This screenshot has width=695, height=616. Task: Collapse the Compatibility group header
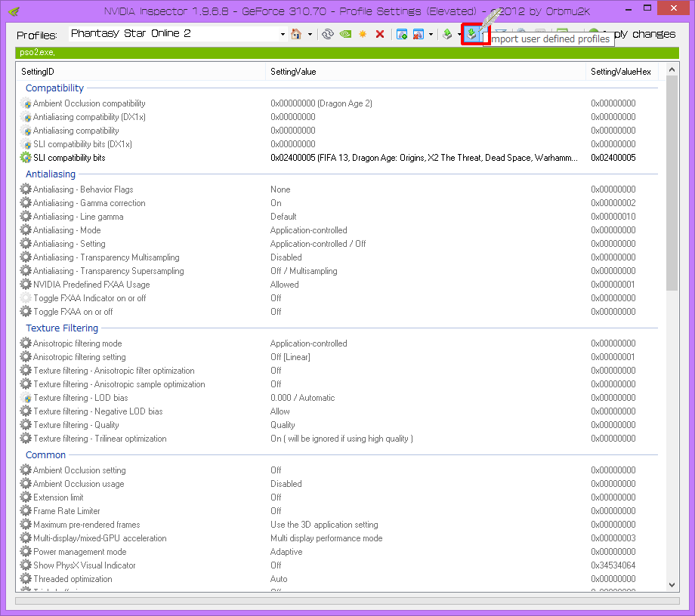(54, 88)
